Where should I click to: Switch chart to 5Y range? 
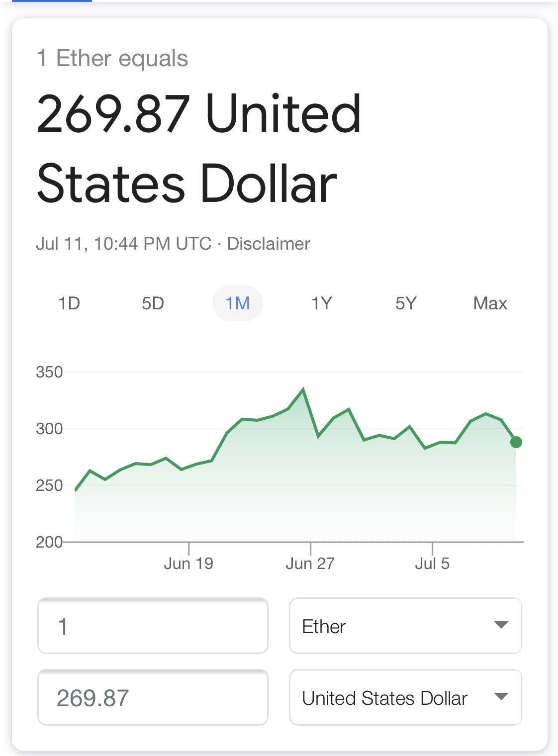point(406,303)
